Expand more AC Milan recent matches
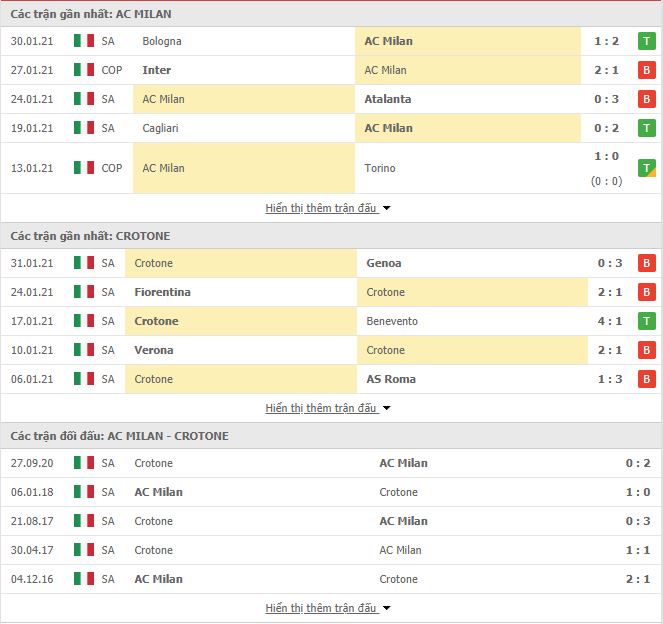This screenshot has width=663, height=624. [x=328, y=208]
